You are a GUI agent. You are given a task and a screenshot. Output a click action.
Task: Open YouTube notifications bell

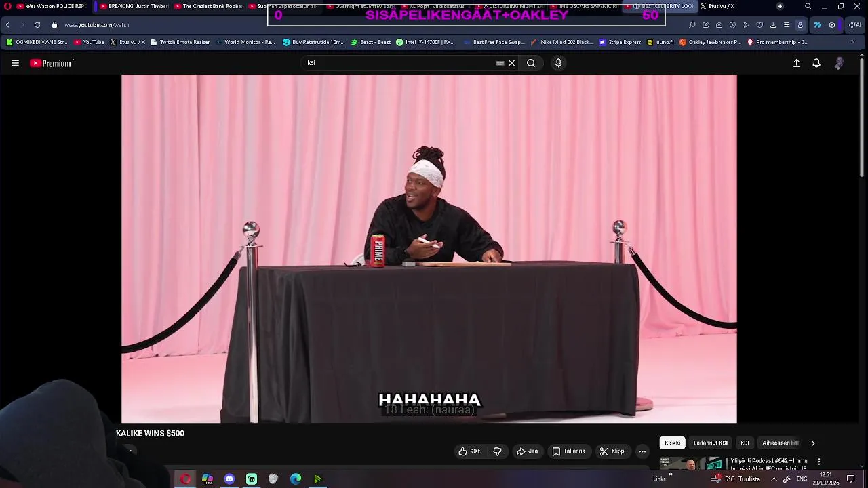click(816, 63)
